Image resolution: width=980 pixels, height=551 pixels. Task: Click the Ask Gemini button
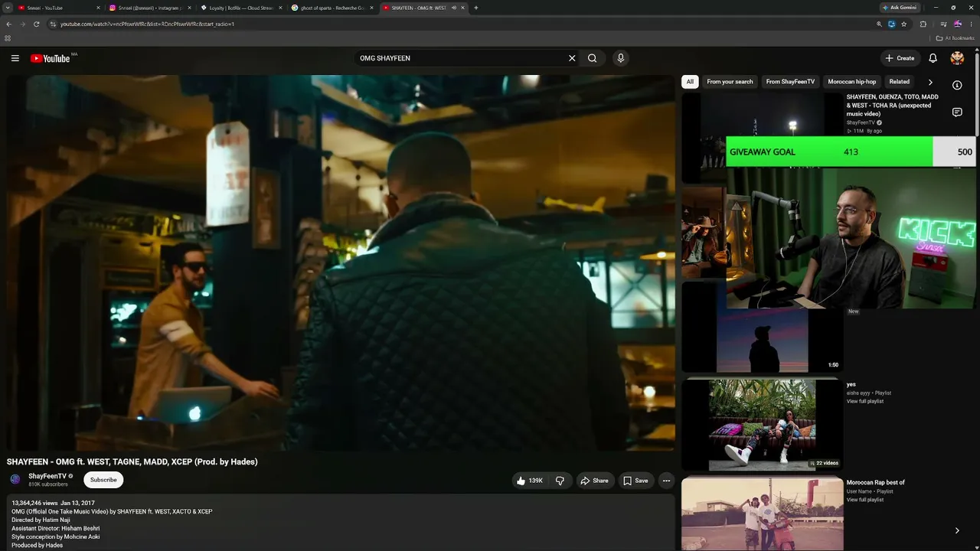899,8
